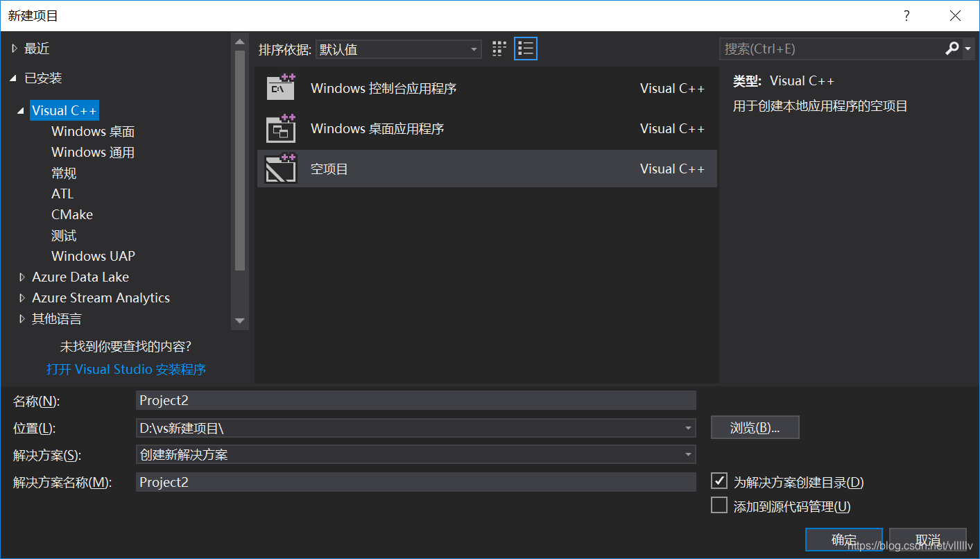Select 空项目 template name
980x559 pixels.
pos(329,169)
